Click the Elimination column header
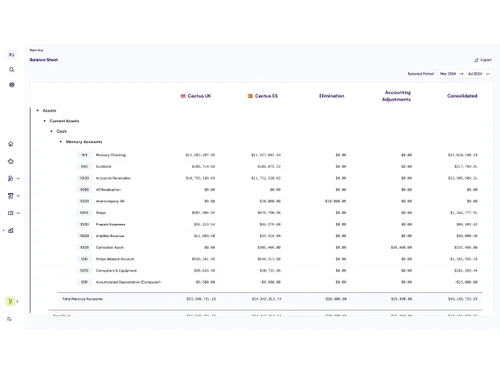 tap(331, 96)
